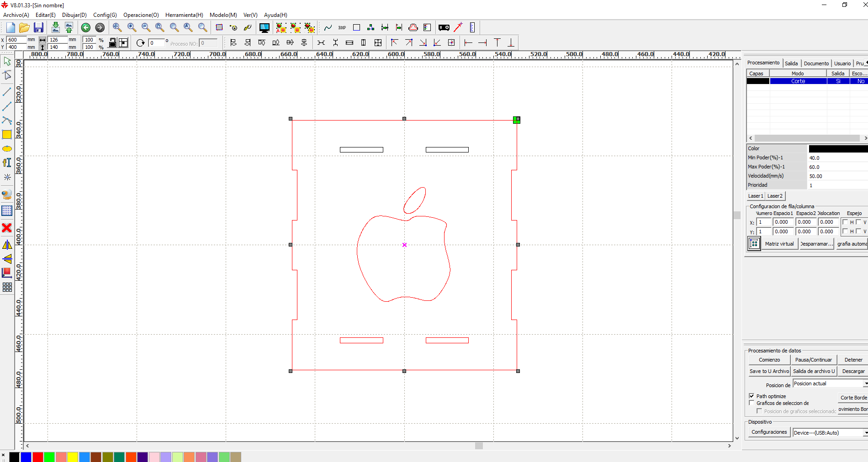Pick the red swatch in bottom color palette
Image resolution: width=868 pixels, height=462 pixels.
(x=38, y=457)
